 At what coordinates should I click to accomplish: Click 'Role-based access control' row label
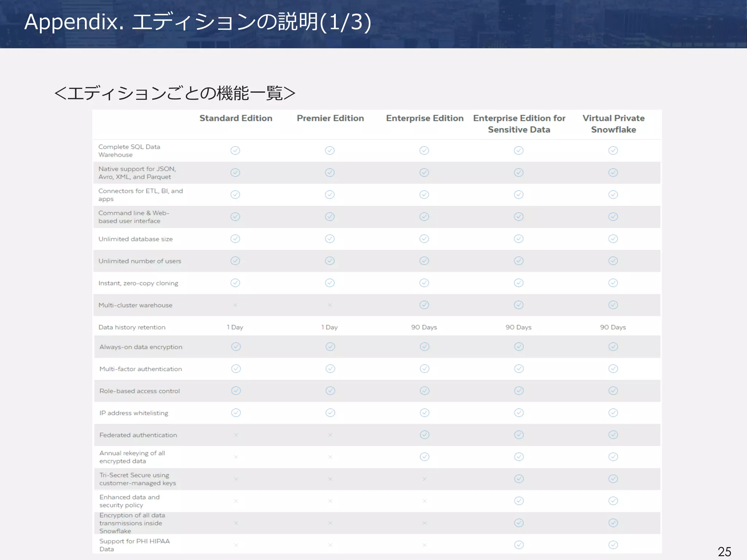pos(140,391)
